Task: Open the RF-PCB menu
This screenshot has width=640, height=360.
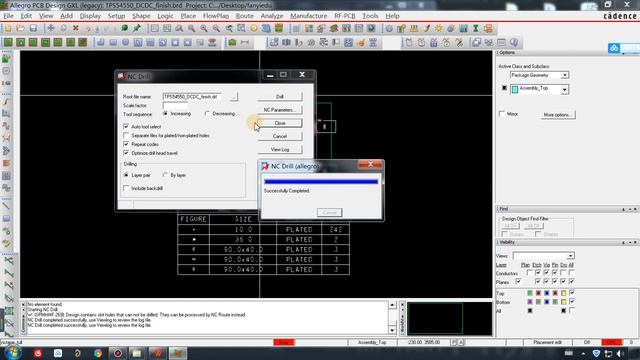Action: (344, 16)
